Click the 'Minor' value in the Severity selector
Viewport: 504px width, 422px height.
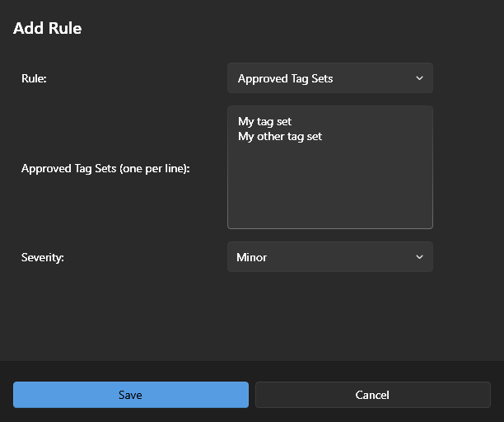[251, 257]
